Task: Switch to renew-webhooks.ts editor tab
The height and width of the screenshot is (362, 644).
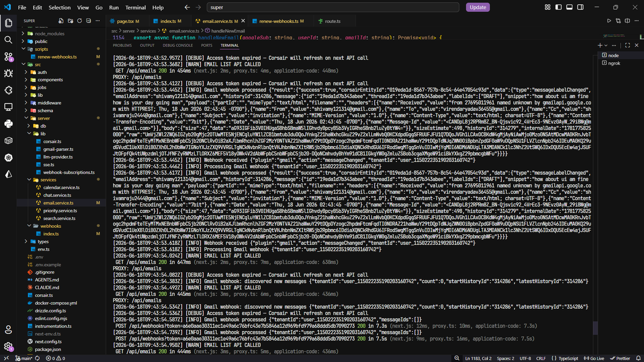Action: [x=281, y=21]
